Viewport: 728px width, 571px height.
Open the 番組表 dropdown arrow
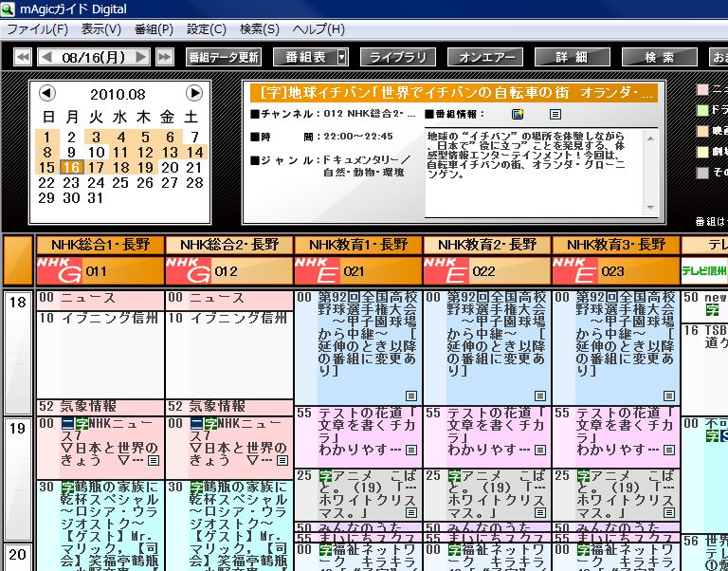coord(341,57)
